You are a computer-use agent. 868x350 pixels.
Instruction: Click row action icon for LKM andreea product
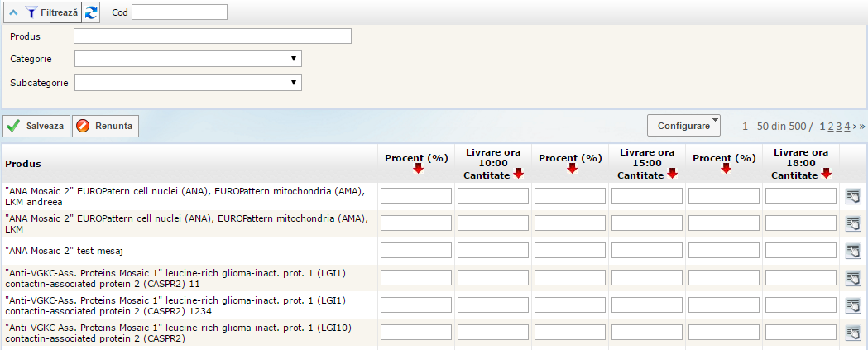click(x=852, y=196)
